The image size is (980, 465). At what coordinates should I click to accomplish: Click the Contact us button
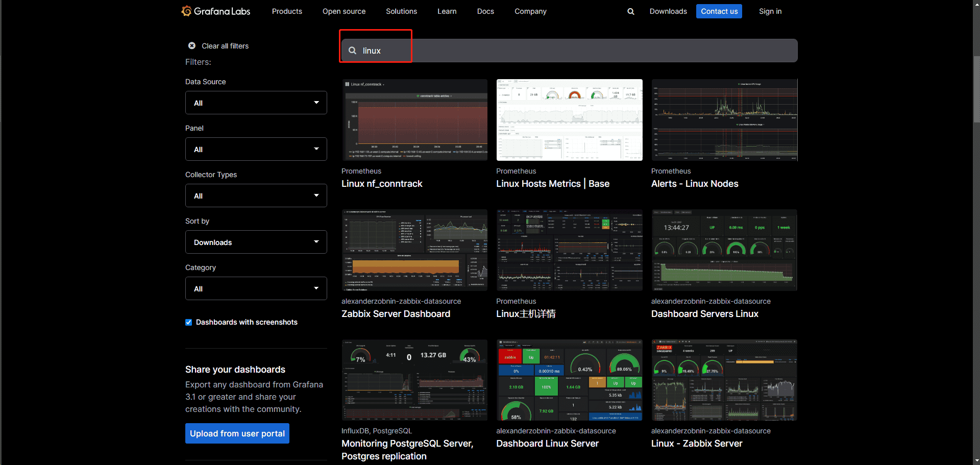(x=719, y=11)
